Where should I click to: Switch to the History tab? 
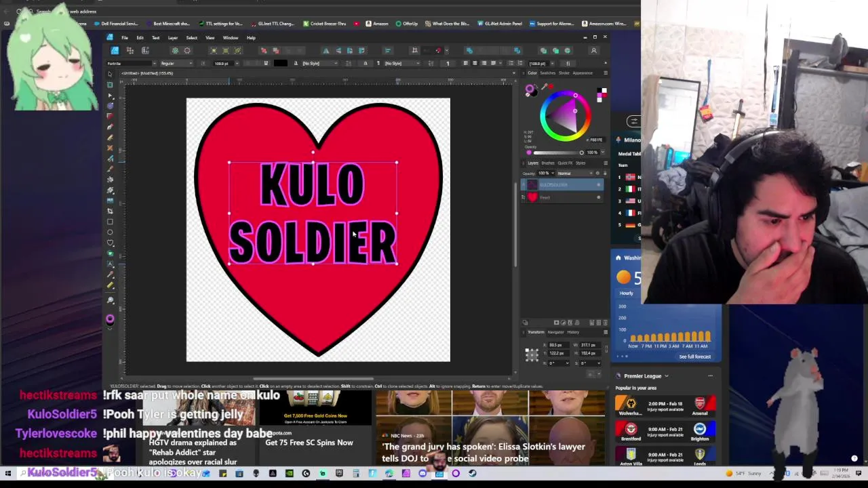[573, 332]
